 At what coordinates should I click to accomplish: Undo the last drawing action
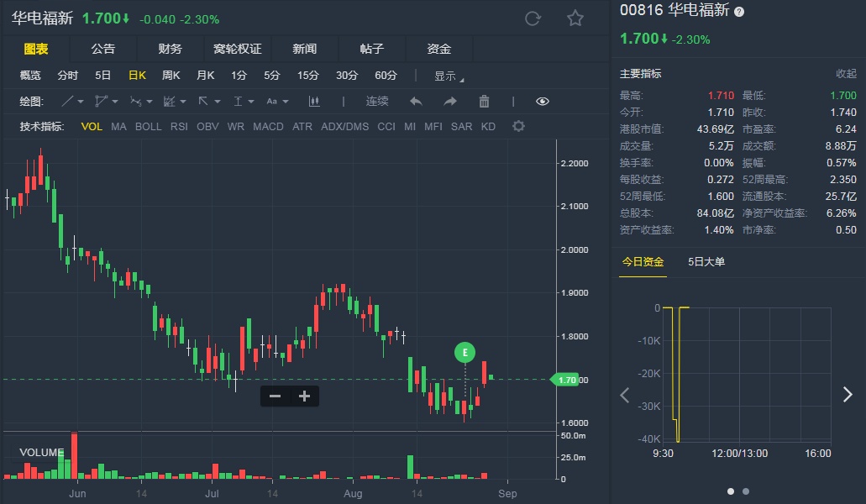pyautogui.click(x=416, y=101)
